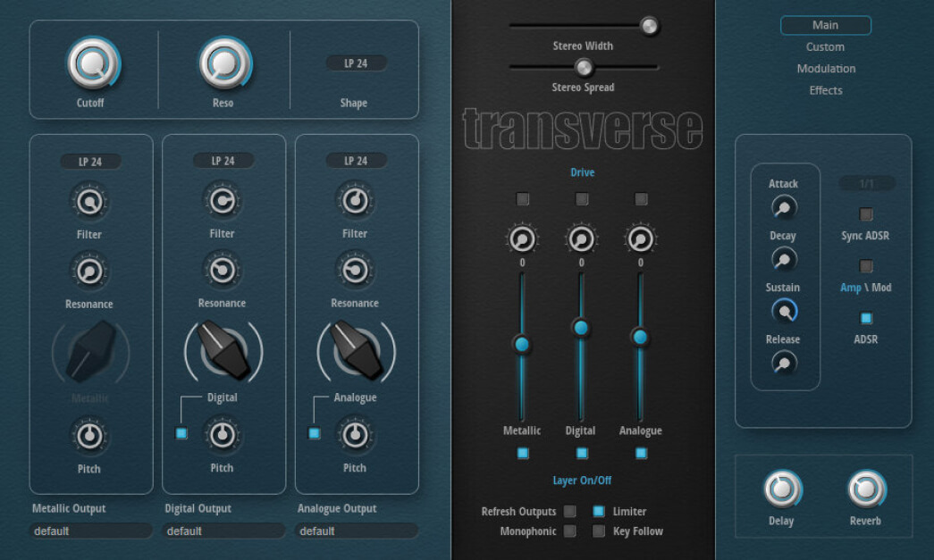
Task: Click the Sustain envelope knob
Action: point(784,311)
